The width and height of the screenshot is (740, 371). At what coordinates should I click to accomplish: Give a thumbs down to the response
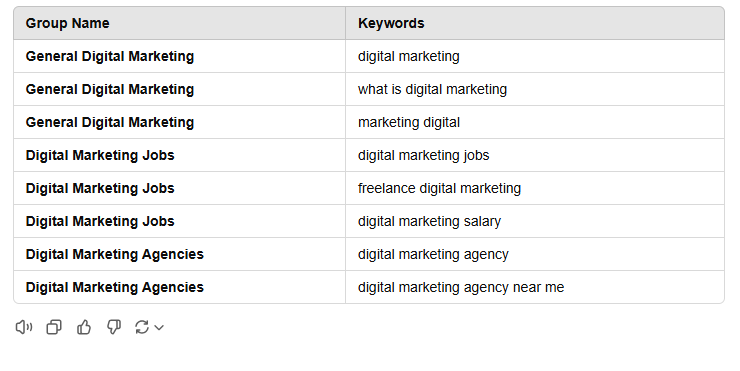[114, 327]
